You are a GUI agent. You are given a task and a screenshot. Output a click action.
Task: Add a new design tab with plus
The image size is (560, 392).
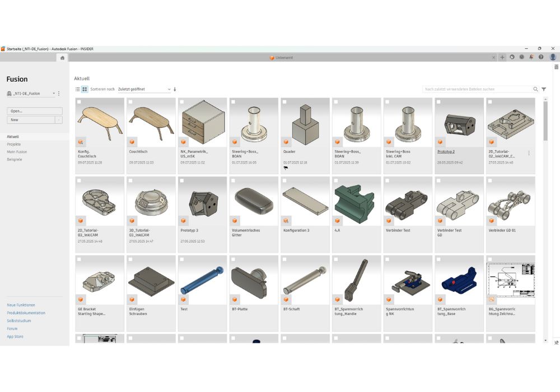point(502,57)
